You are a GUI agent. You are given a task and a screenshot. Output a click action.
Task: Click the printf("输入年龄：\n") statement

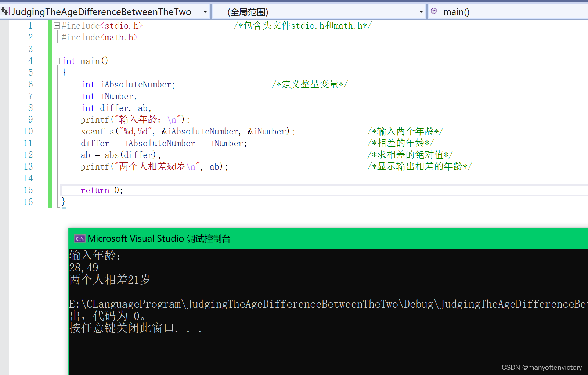point(135,120)
